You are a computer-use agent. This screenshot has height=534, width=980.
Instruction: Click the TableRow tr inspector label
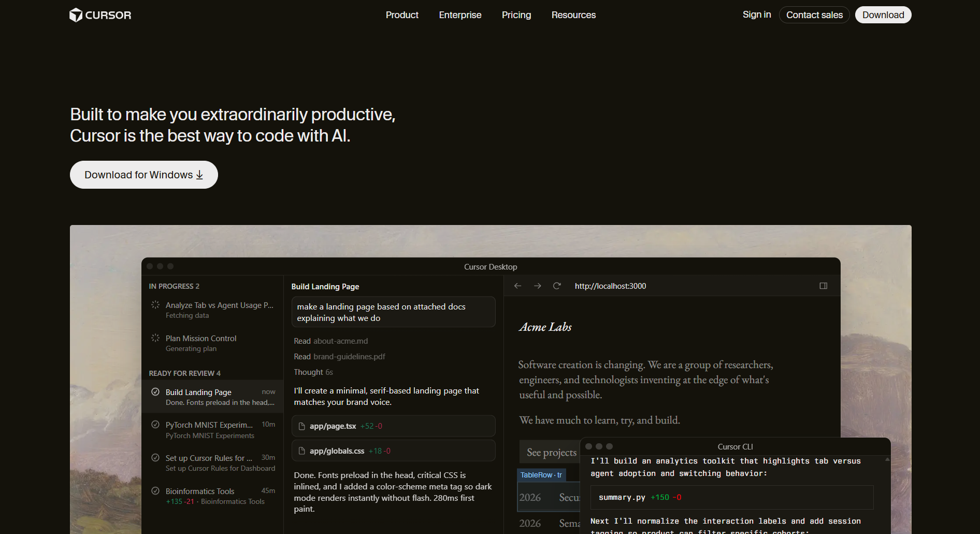click(541, 475)
